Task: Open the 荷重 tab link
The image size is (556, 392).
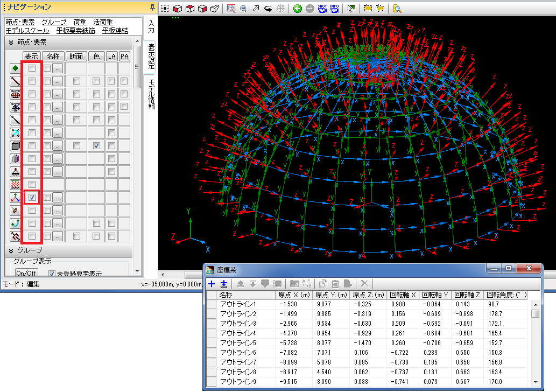Action: [80, 22]
